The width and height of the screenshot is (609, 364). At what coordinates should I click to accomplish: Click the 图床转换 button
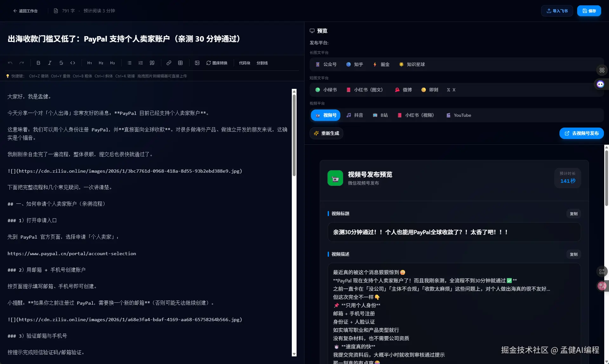[217, 63]
